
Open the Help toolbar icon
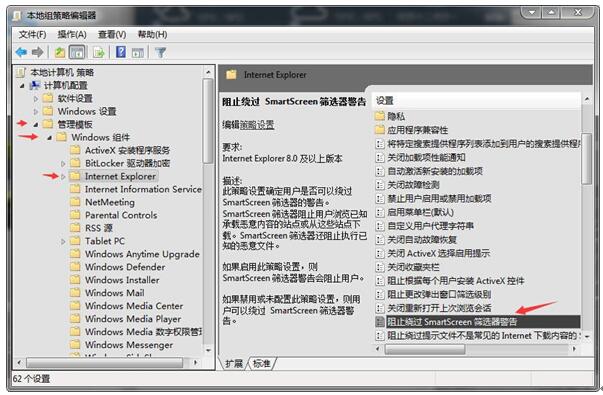point(121,52)
